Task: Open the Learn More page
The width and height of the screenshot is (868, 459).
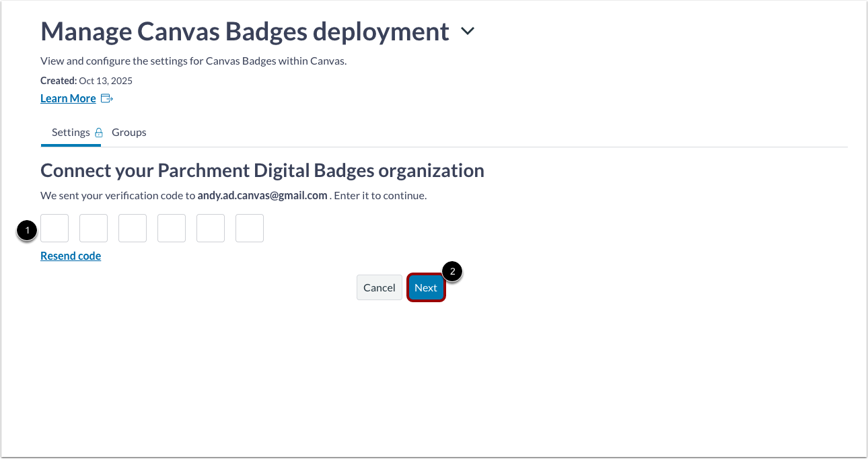Action: 68,98
